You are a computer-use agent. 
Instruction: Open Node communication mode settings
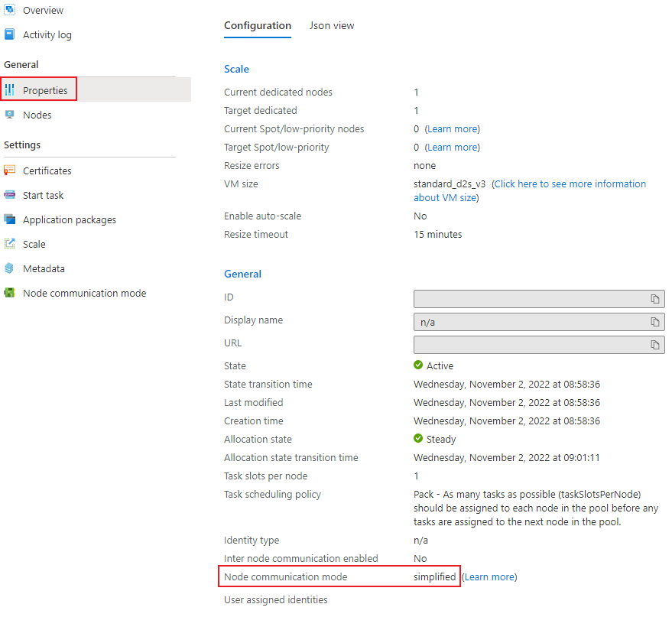84,293
